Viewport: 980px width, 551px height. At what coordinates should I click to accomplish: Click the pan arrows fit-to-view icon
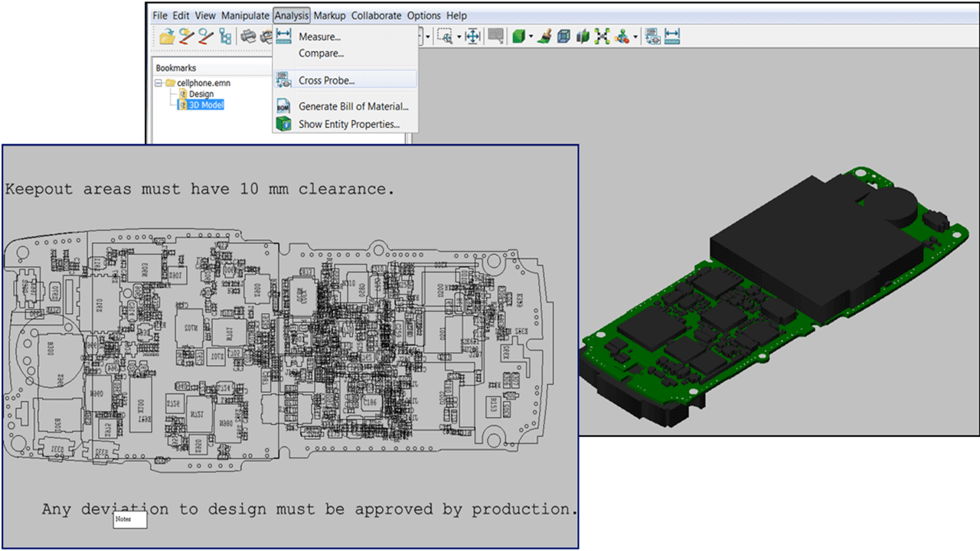click(472, 36)
